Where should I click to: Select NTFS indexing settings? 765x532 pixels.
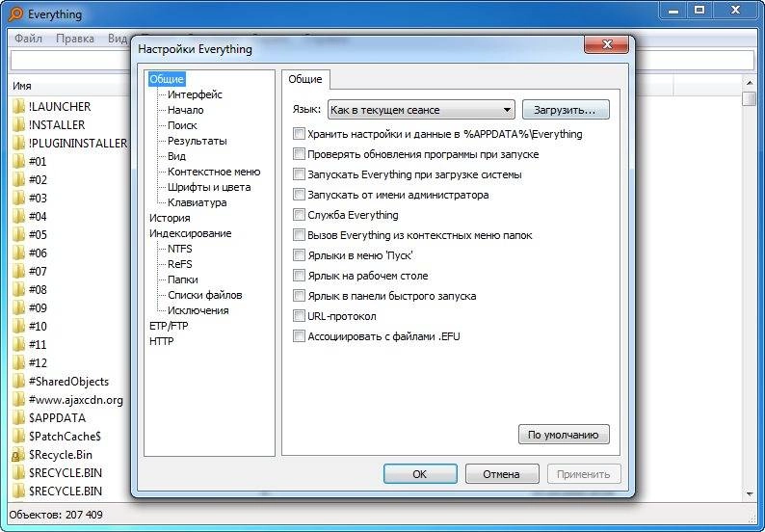pos(179,249)
